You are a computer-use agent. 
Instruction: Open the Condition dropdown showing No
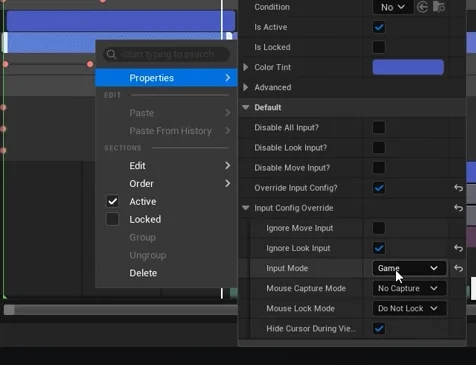392,7
